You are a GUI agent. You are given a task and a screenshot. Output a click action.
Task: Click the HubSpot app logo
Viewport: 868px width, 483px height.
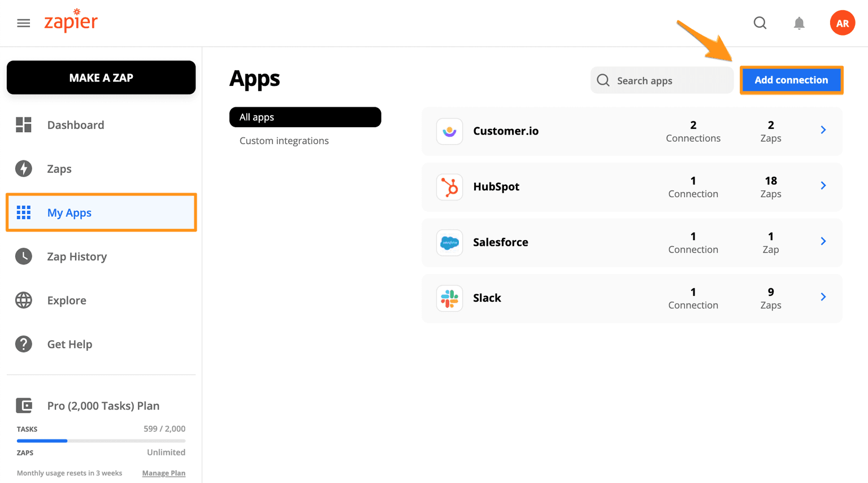(x=450, y=187)
